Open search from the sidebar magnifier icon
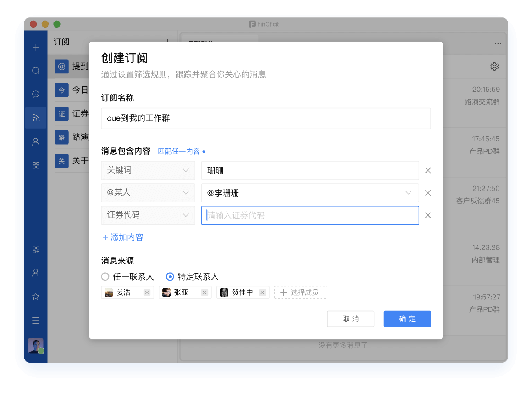The height and width of the screenshot is (393, 532). pos(36,71)
